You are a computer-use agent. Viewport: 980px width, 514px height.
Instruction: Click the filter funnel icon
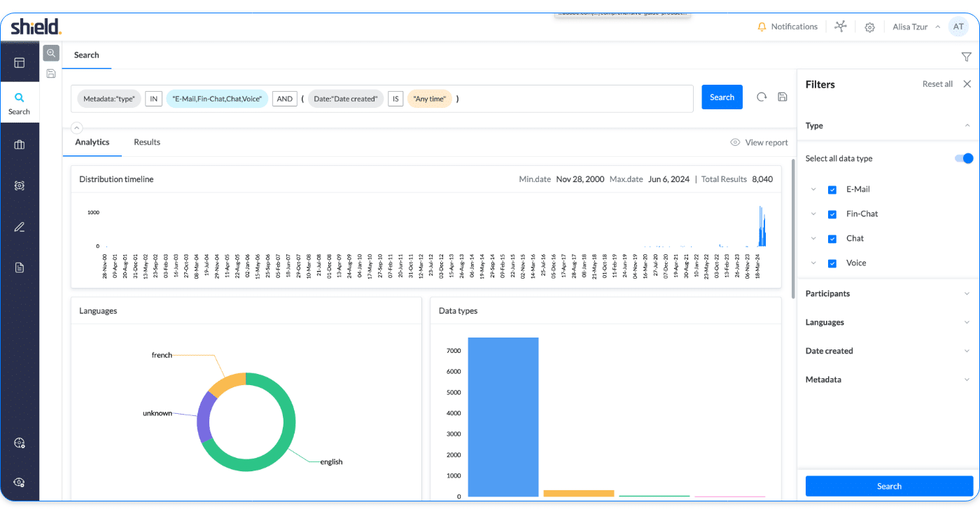point(966,57)
